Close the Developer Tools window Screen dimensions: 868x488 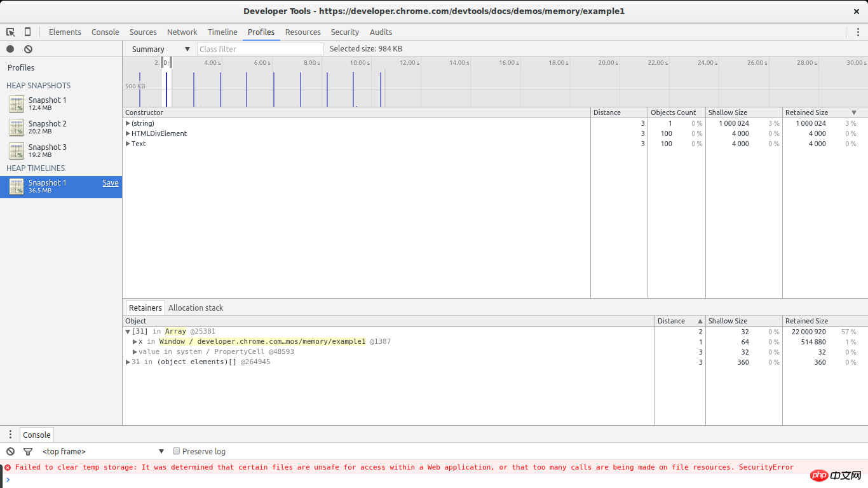pyautogui.click(x=857, y=11)
